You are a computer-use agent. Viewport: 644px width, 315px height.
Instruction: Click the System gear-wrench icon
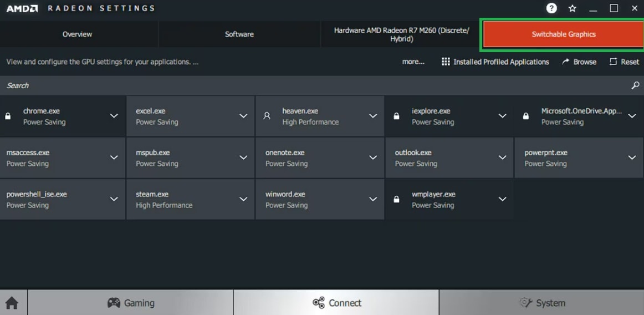click(526, 303)
